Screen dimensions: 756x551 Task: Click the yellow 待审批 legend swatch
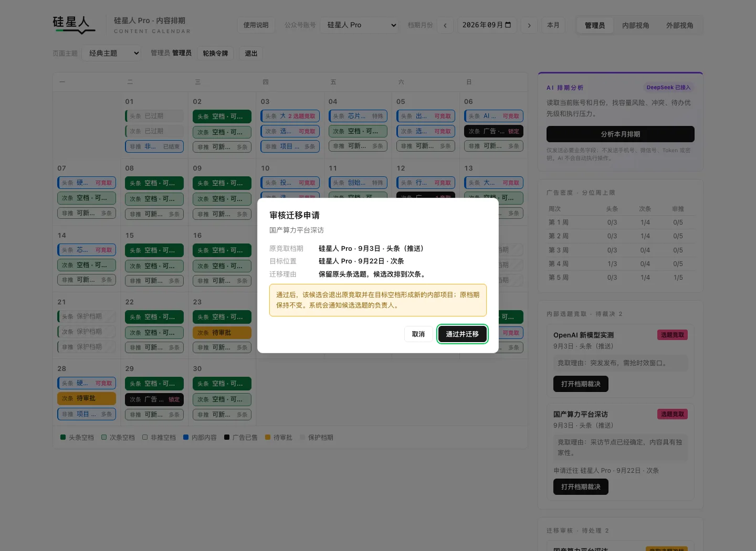tap(268, 437)
